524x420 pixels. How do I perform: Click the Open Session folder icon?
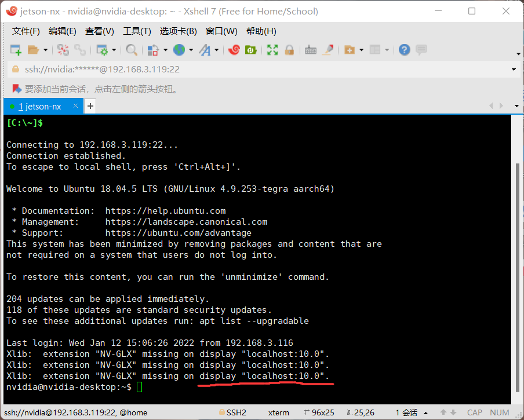33,50
